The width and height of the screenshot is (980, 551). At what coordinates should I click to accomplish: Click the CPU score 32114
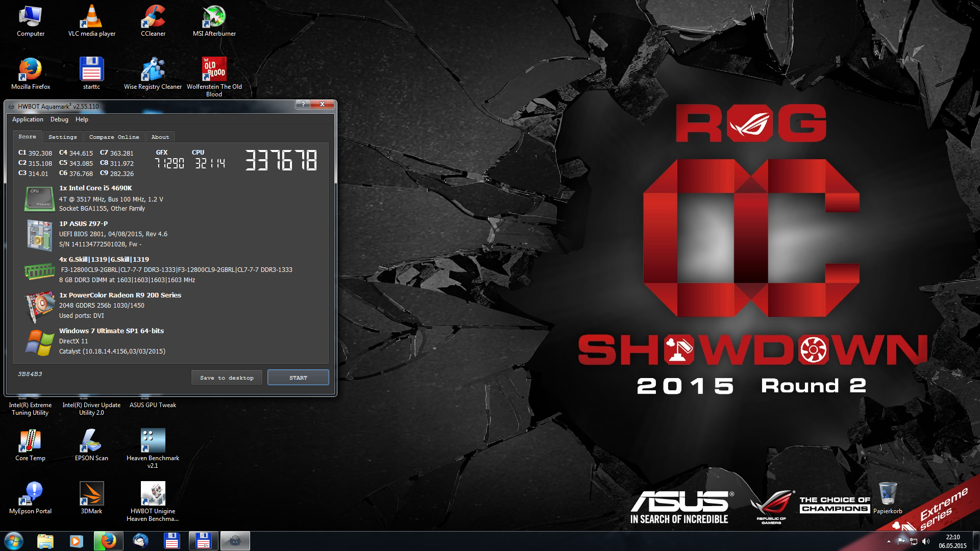(210, 163)
